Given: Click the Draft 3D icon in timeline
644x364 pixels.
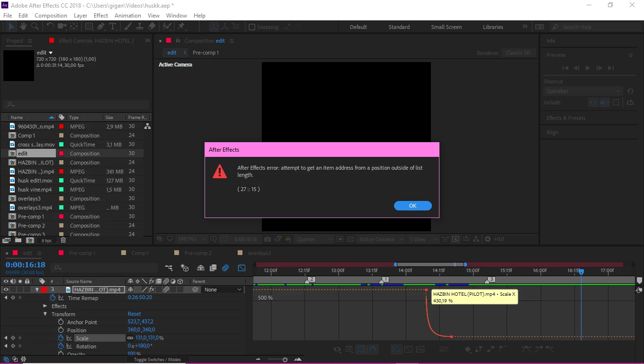Looking at the screenshot, I should (185, 268).
